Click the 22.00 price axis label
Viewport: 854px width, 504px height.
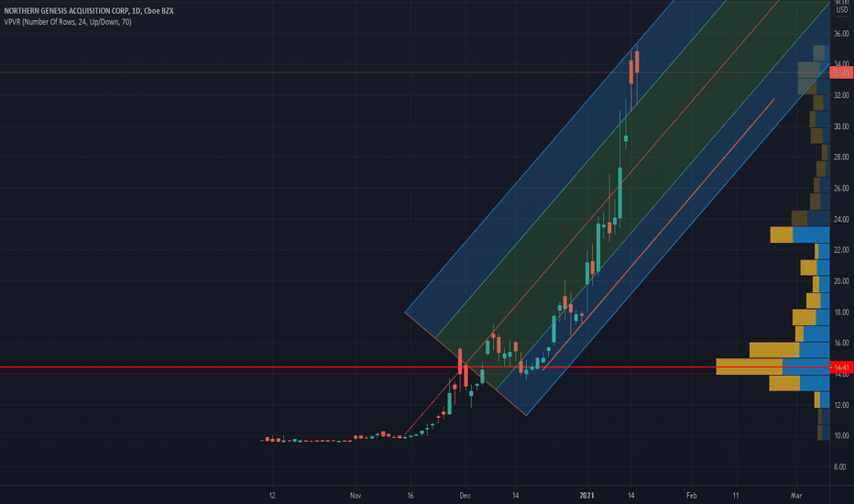pos(841,249)
